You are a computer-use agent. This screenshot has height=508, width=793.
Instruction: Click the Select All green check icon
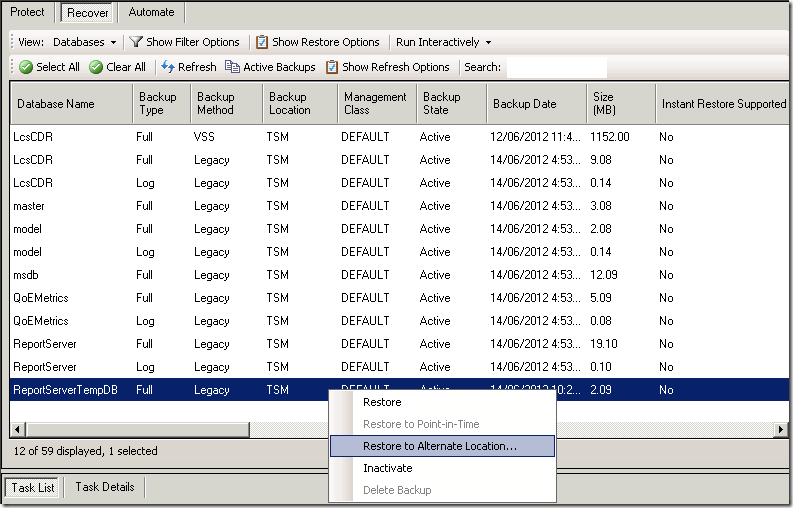(x=25, y=67)
